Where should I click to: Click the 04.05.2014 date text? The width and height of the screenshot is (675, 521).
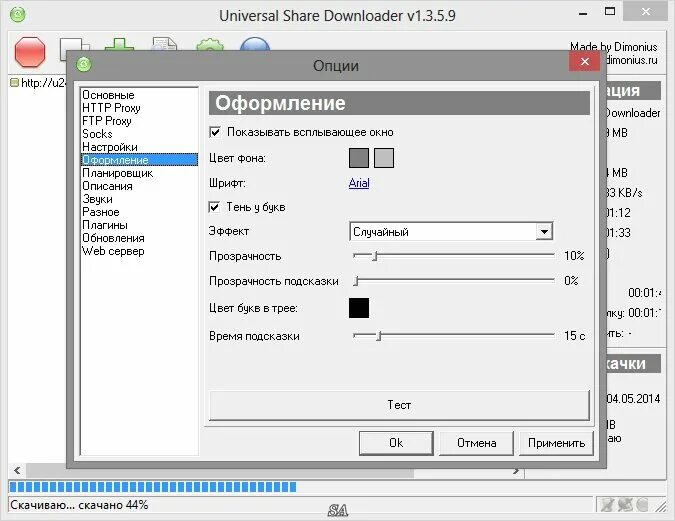tap(633, 399)
